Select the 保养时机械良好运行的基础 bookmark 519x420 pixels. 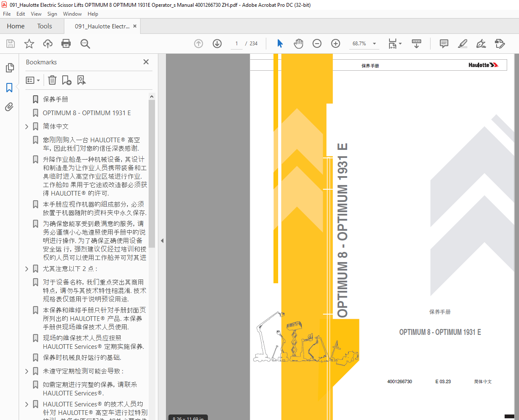point(82,358)
